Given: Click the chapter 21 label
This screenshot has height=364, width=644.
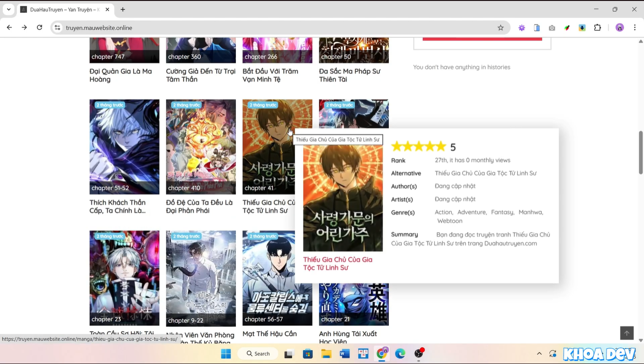Looking at the screenshot, I should tap(335, 319).
